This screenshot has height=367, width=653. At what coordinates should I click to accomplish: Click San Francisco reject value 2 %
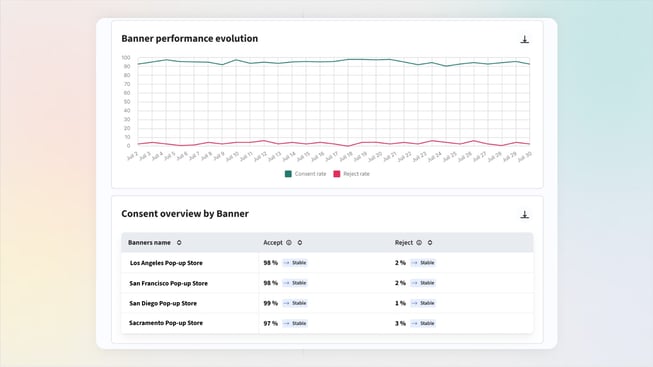400,283
